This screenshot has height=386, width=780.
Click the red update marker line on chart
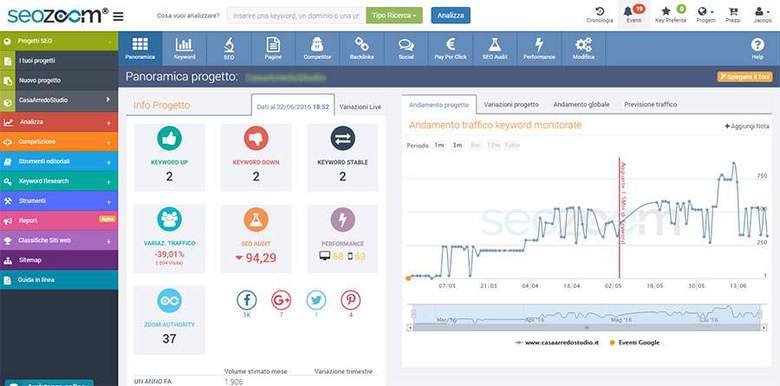[619, 218]
